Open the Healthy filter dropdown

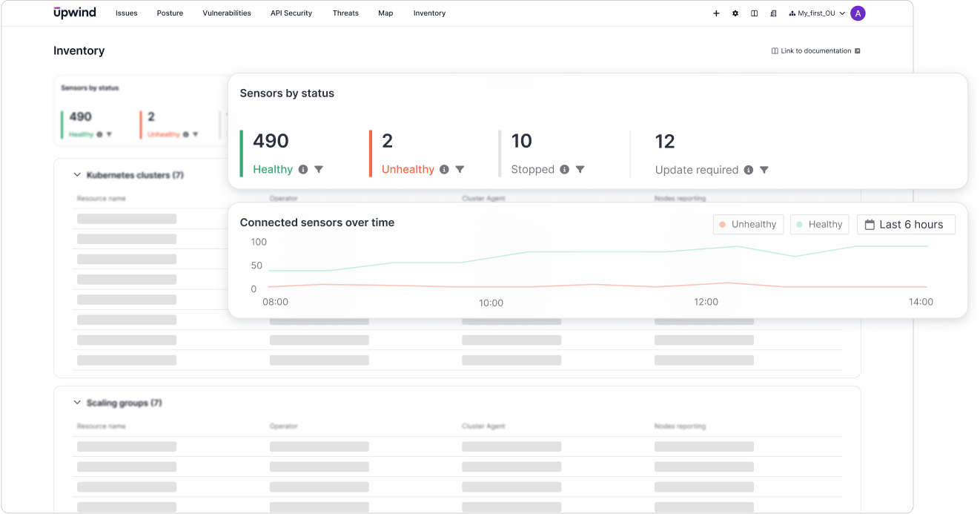[319, 169]
